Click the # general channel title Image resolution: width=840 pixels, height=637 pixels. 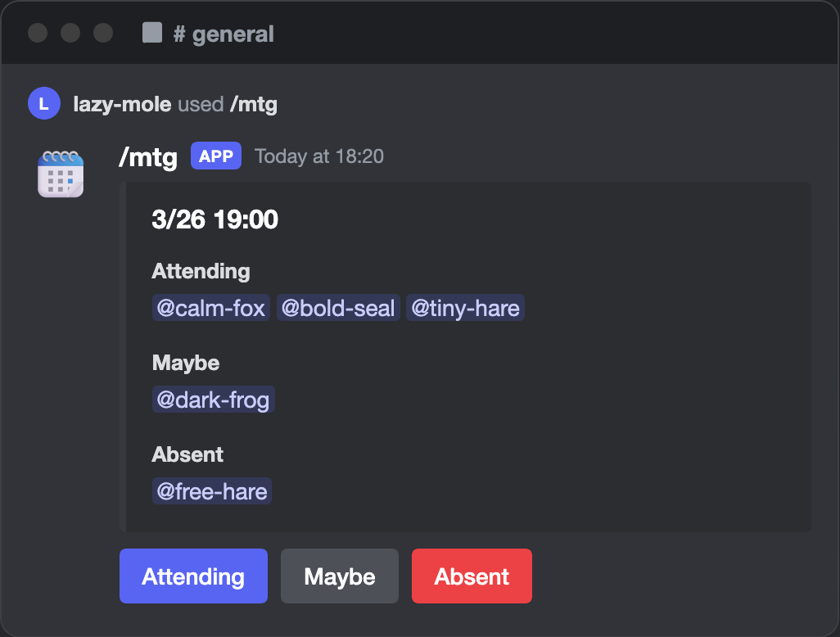[x=224, y=34]
